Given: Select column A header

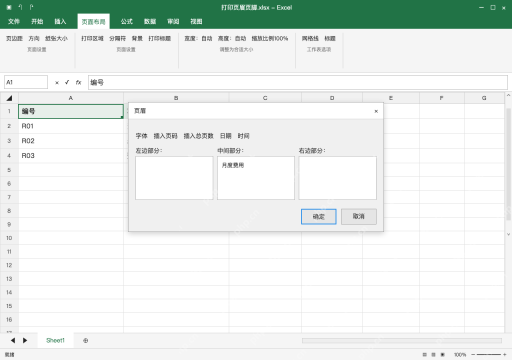Looking at the screenshot, I should pos(71,98).
